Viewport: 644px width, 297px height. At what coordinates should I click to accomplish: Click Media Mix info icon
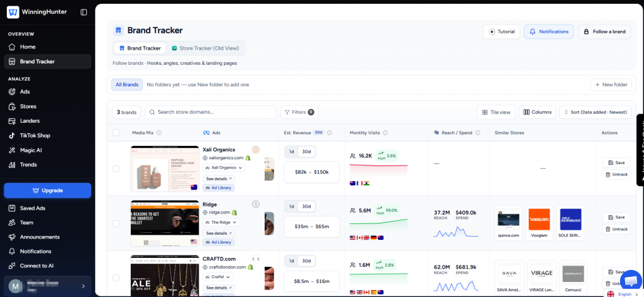tap(159, 133)
